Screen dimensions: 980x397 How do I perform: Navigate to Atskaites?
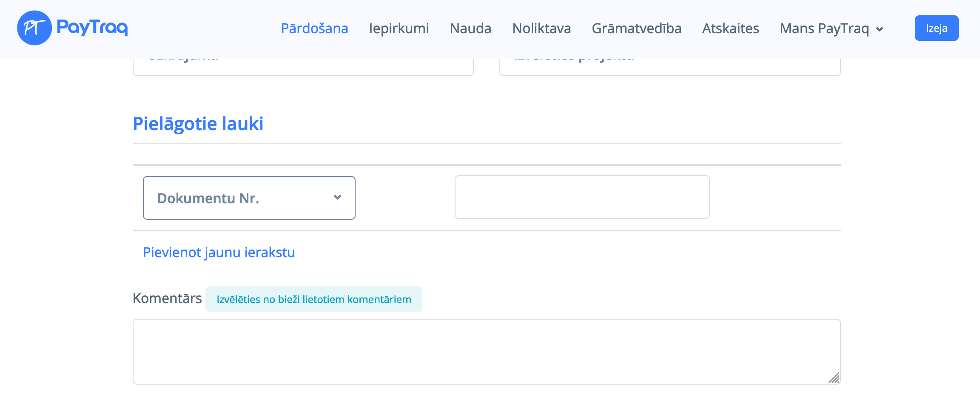pyautogui.click(x=730, y=28)
